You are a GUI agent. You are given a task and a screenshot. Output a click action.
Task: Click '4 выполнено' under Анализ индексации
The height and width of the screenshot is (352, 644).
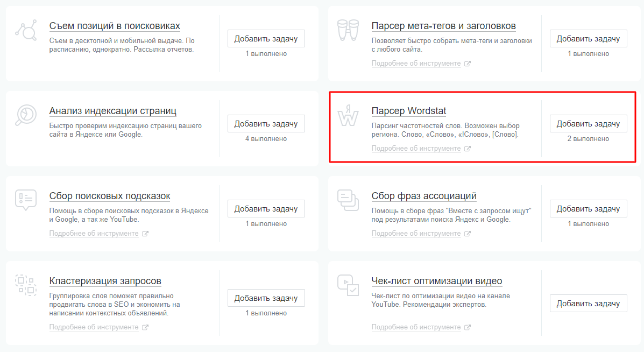pos(266,139)
